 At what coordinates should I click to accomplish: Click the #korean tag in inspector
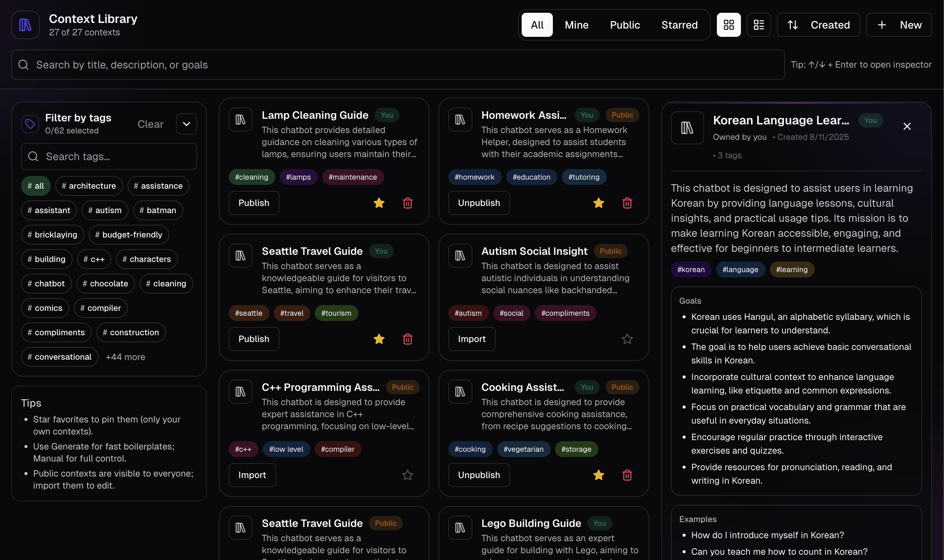click(691, 269)
